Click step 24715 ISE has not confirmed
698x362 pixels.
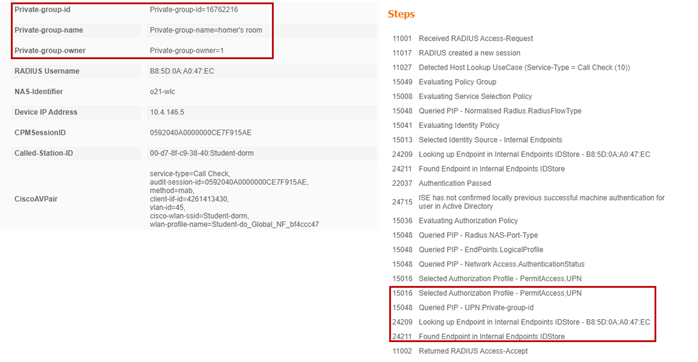(528, 202)
